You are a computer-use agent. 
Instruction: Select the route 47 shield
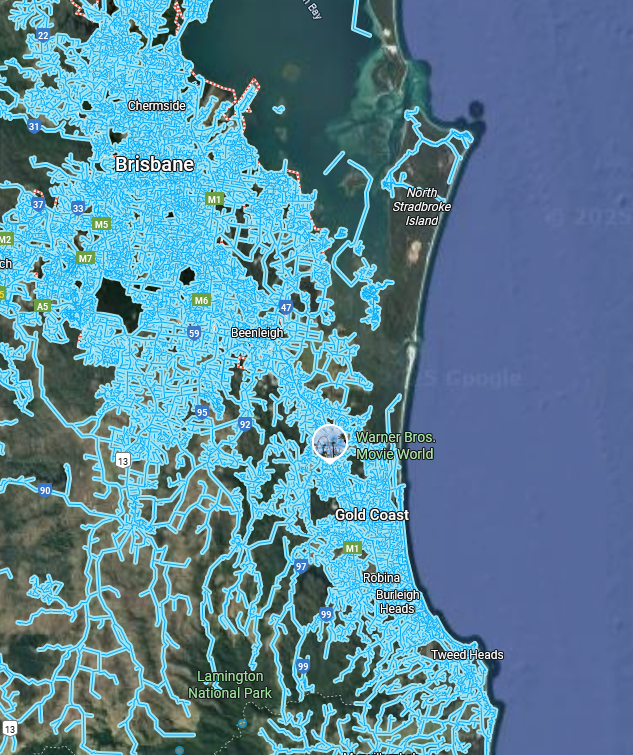point(286,308)
